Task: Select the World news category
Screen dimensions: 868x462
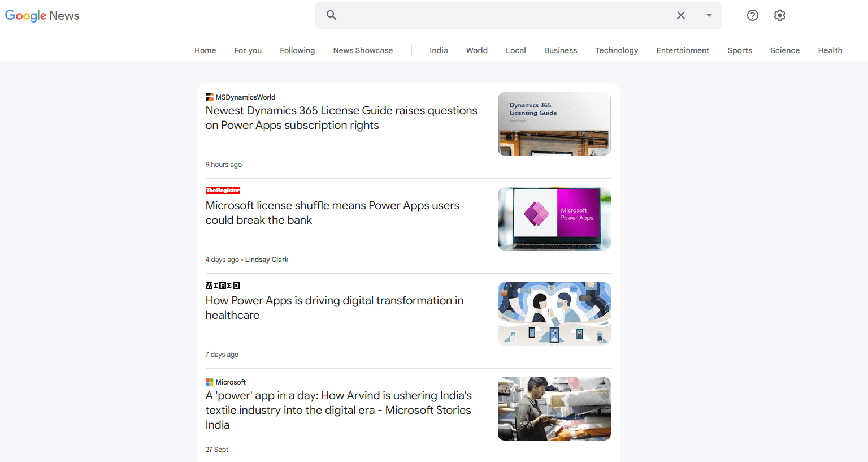Action: (476, 50)
